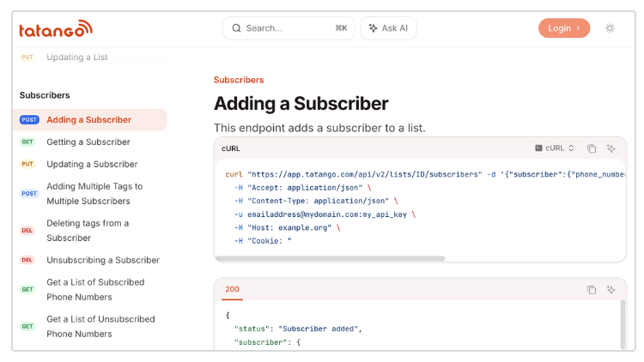Open Get a List of Subscribed Phone Numbers
The image size is (644, 362).
pyautogui.click(x=95, y=290)
